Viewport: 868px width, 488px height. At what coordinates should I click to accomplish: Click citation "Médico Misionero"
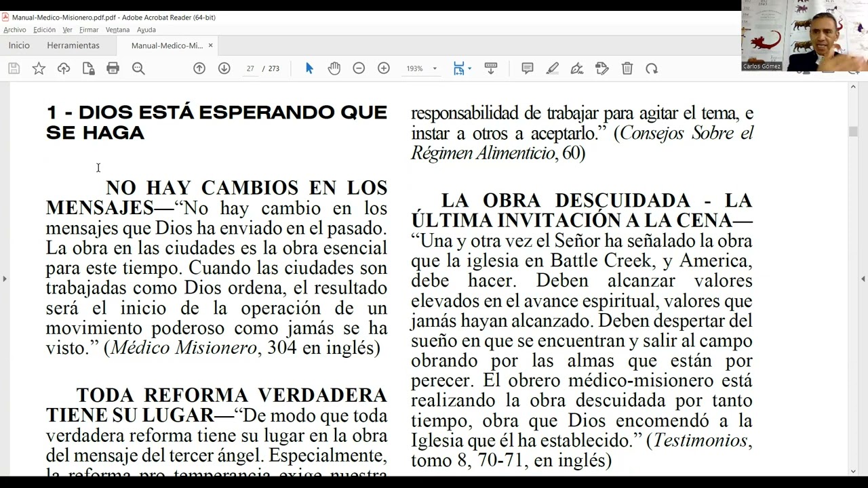(184, 348)
